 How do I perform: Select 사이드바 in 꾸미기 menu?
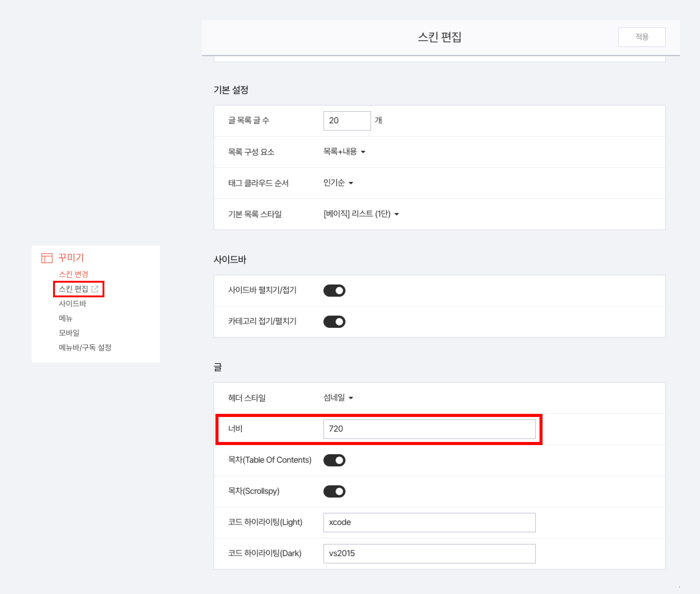[72, 303]
